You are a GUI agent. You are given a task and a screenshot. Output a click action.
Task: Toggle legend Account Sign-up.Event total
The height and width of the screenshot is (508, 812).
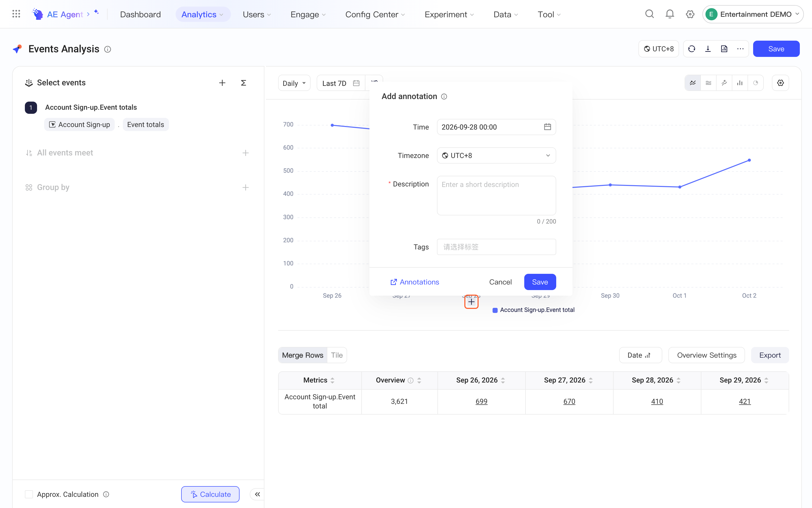(533, 310)
